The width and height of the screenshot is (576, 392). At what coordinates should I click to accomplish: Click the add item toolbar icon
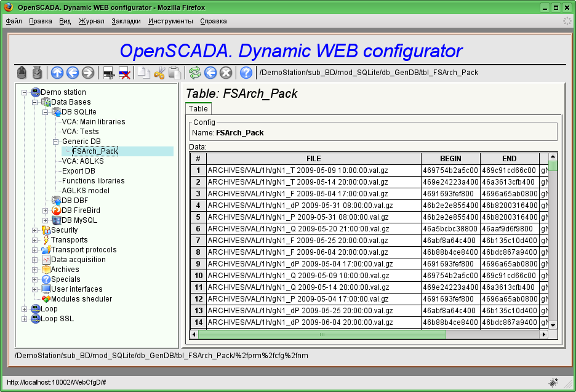point(109,73)
